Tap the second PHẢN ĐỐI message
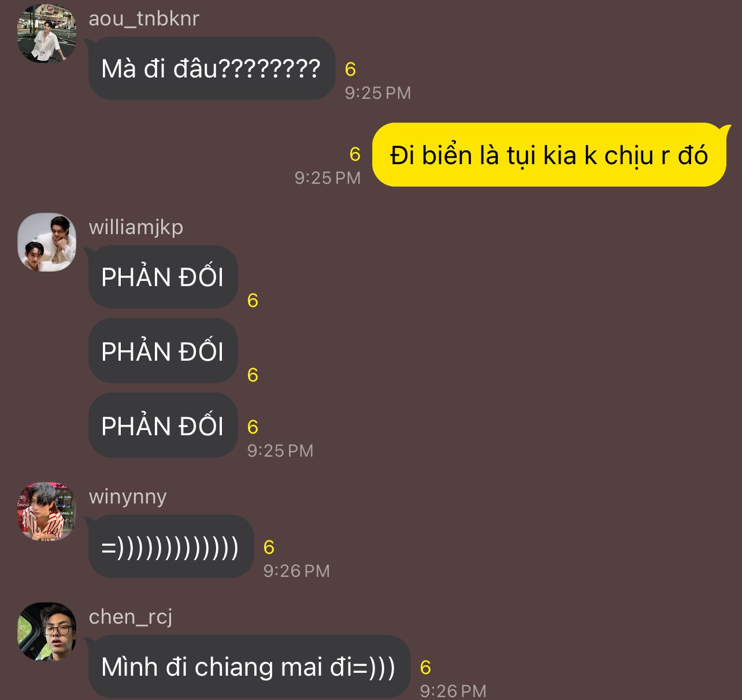742x700 pixels. pos(163,351)
